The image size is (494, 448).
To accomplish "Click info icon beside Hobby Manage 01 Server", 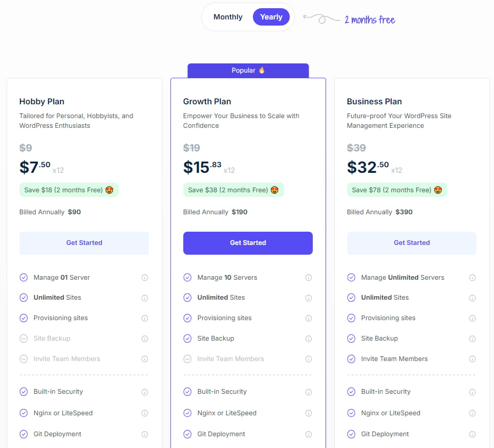I will (144, 278).
